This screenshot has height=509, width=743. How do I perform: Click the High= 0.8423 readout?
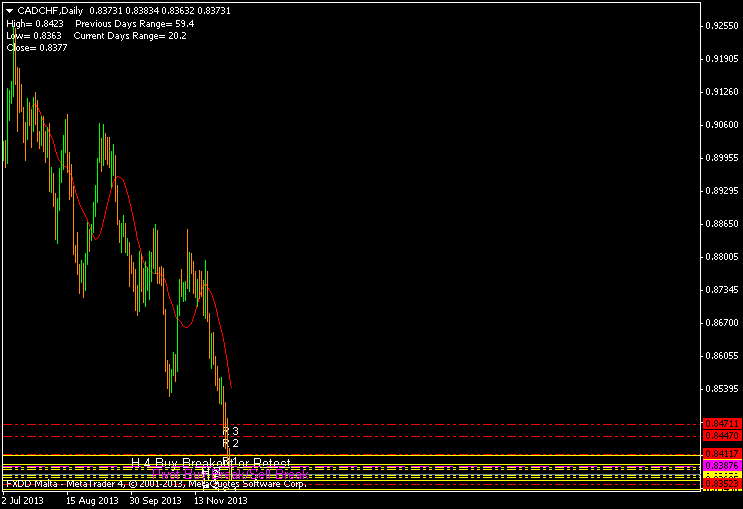coord(35,23)
